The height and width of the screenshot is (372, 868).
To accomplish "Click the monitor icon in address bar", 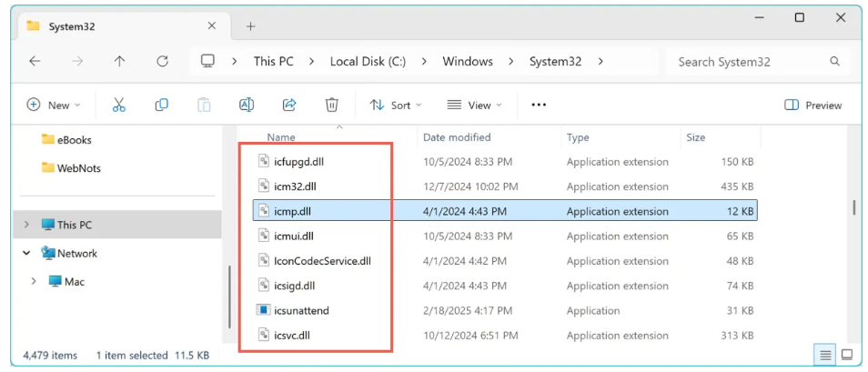I will coord(207,62).
